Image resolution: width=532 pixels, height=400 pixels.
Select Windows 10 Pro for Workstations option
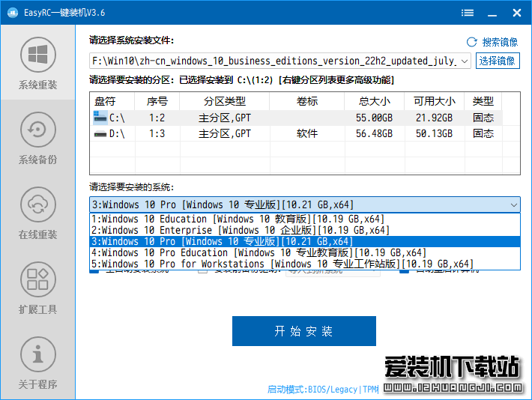click(x=305, y=264)
